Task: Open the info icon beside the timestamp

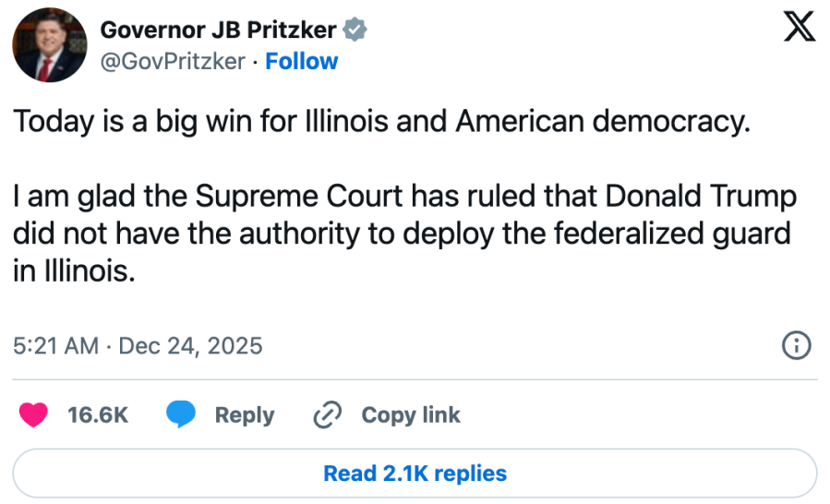Action: 796,346
